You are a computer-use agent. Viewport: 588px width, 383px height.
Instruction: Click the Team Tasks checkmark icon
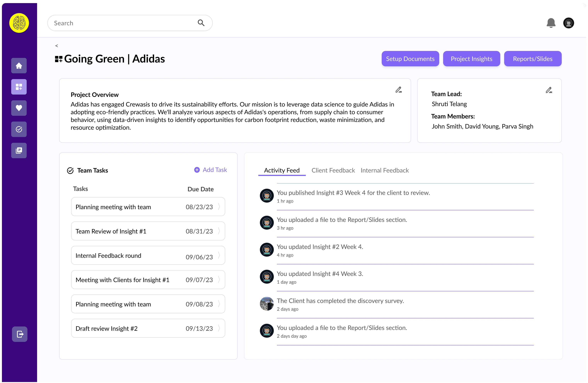click(x=71, y=171)
